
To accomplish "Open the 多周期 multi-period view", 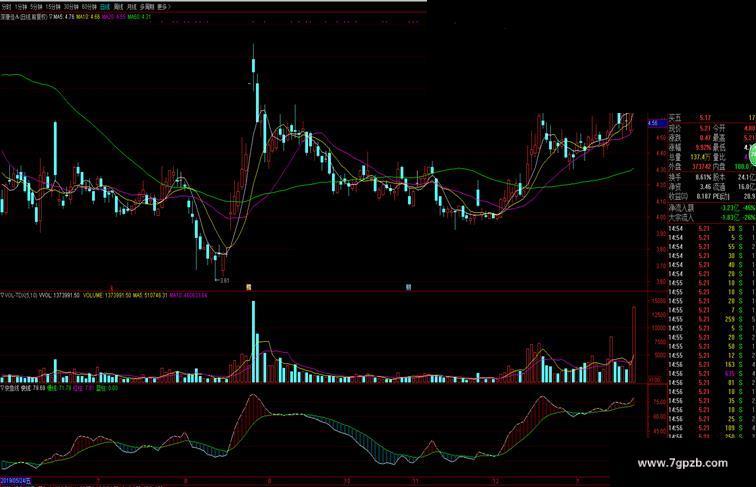I will (147, 7).
